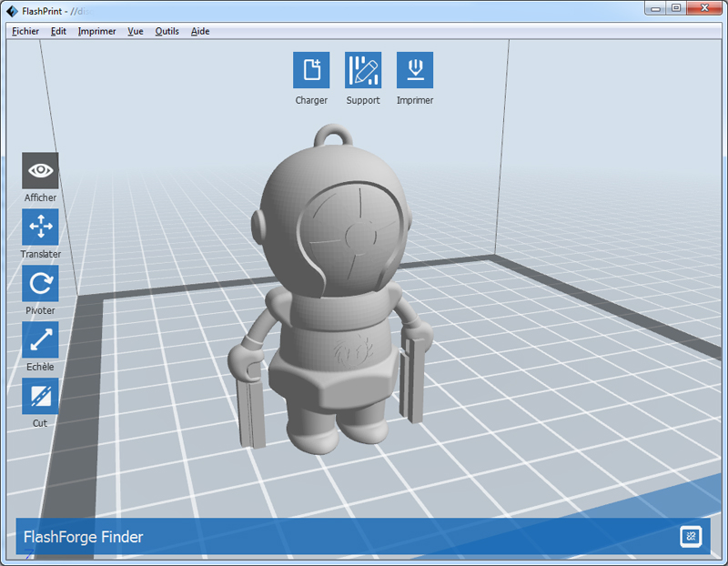Click the FlashPrint logo in title bar
728x566 pixels.
12,11
